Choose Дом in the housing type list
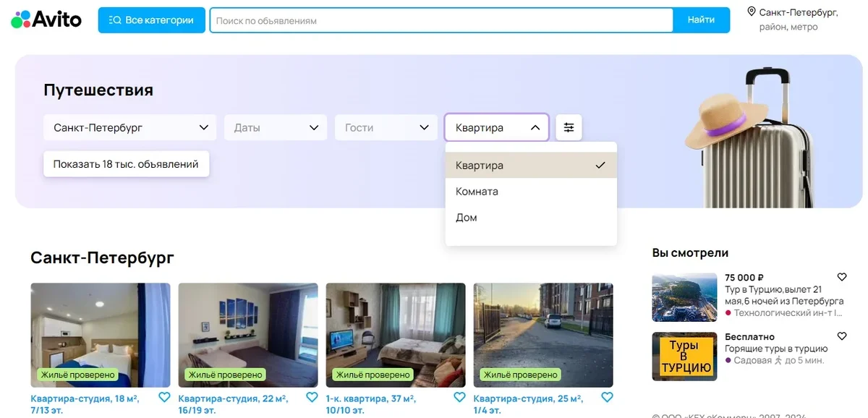868x418 pixels. coord(467,218)
